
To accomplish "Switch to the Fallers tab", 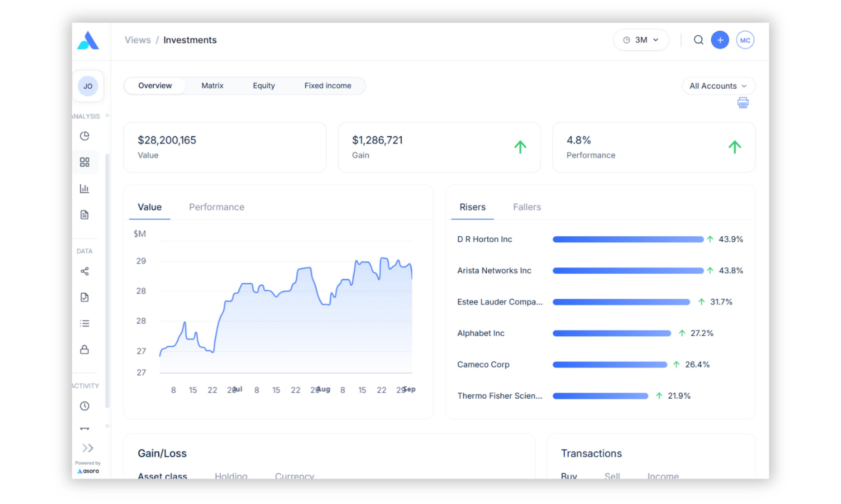I will [527, 207].
